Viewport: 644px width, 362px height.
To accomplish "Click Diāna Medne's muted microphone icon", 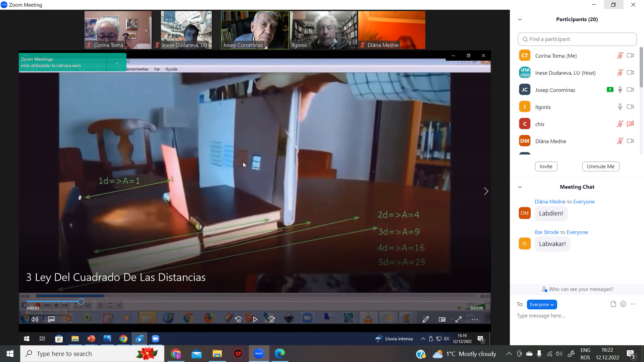I will [620, 141].
